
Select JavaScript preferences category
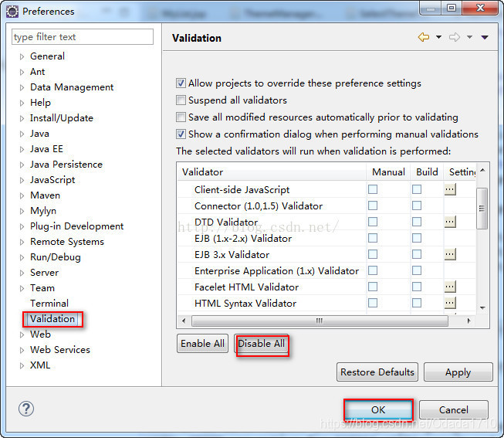(52, 180)
